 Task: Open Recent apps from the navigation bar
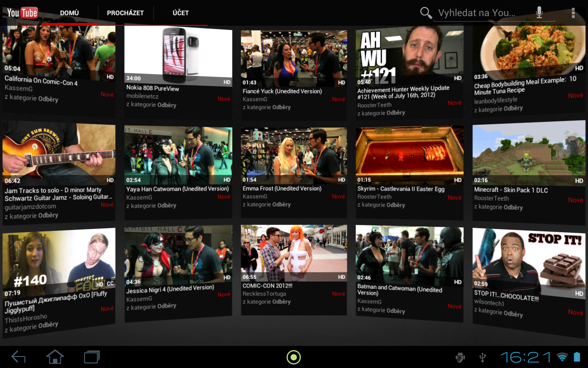click(91, 356)
